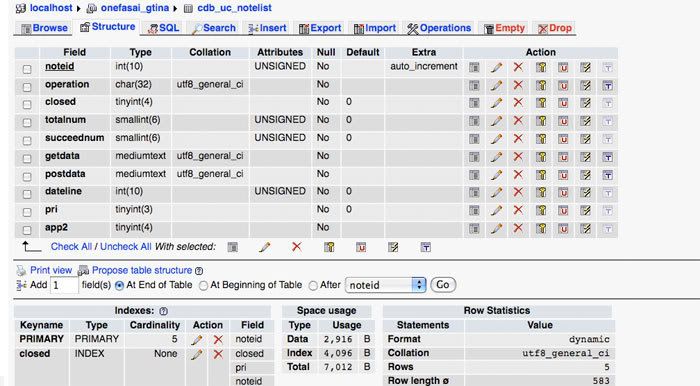Click fulltext icon for operation field
Image resolution: width=700 pixels, height=386 pixels.
(608, 85)
